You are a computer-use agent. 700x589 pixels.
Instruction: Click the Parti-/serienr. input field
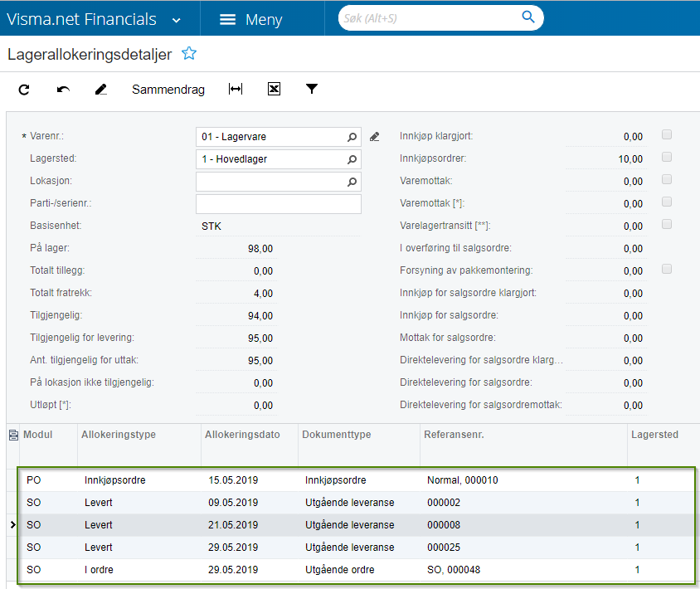(x=278, y=204)
